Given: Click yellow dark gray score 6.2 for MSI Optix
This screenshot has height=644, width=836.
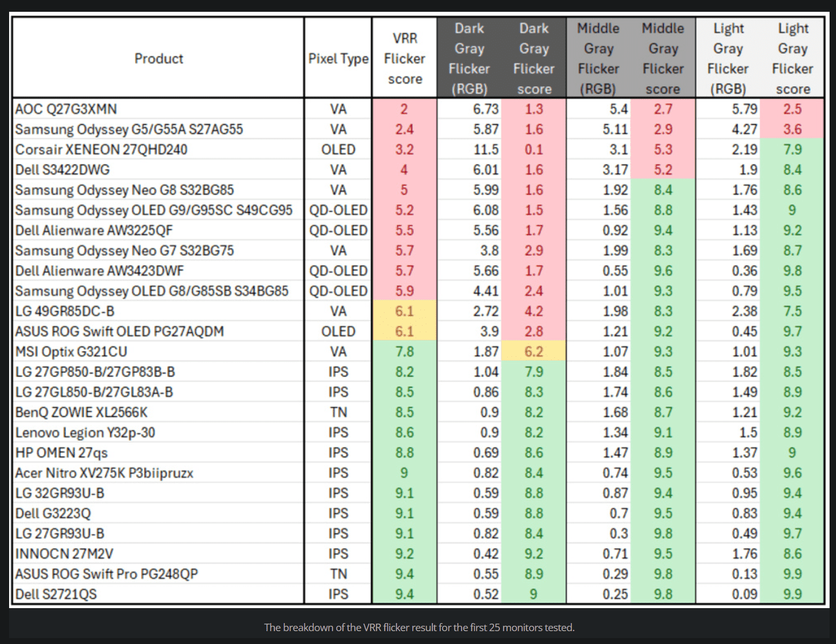Looking at the screenshot, I should click(533, 352).
